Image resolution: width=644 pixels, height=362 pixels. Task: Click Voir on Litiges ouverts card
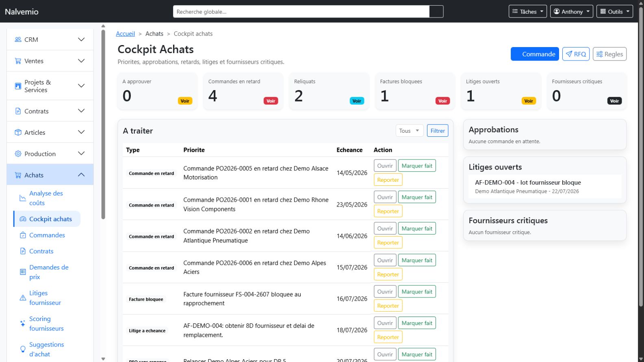tap(529, 101)
